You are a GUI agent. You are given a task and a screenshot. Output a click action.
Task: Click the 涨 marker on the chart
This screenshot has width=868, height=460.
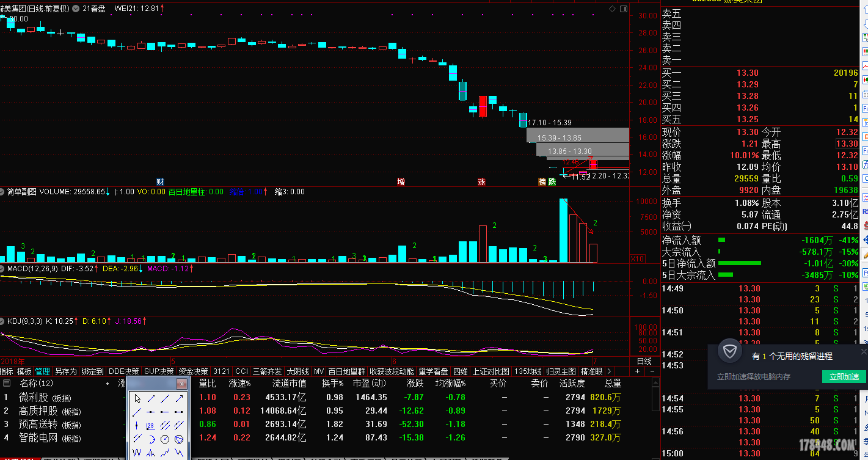tap(481, 181)
